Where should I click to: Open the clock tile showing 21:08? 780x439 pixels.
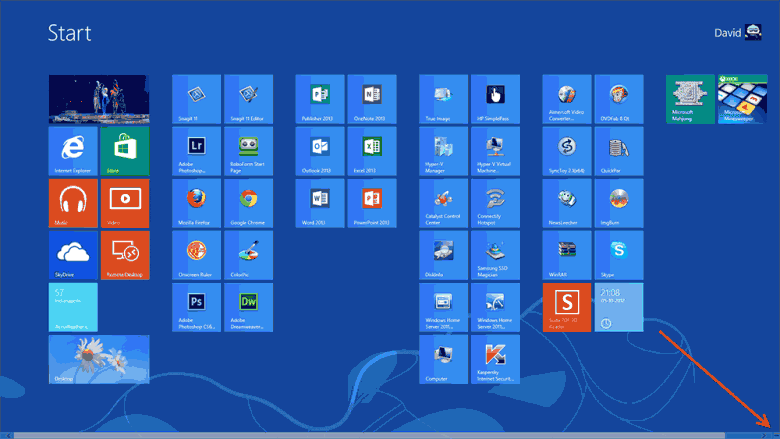click(x=619, y=307)
